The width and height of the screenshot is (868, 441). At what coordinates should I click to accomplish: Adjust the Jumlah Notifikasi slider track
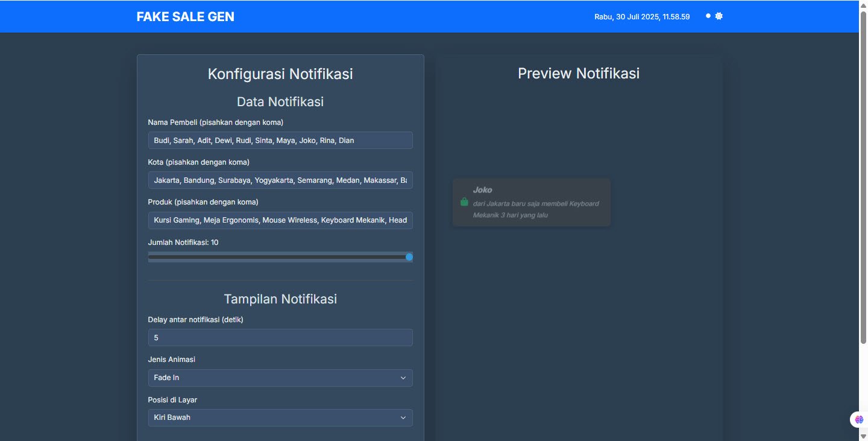280,257
